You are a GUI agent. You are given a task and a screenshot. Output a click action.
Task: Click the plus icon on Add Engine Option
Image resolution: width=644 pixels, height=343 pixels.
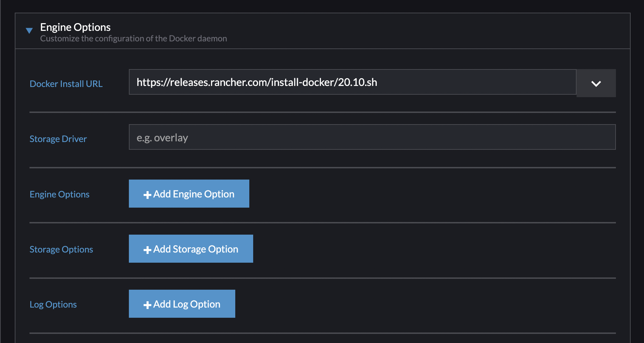(147, 194)
